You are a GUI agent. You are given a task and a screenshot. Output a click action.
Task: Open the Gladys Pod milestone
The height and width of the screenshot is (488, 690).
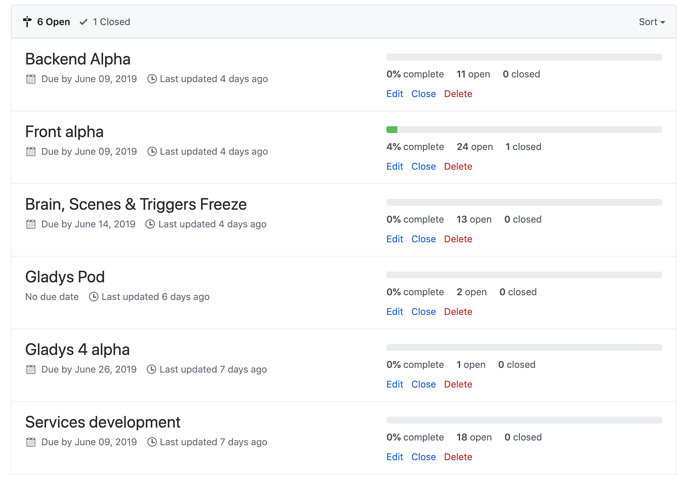coord(65,277)
